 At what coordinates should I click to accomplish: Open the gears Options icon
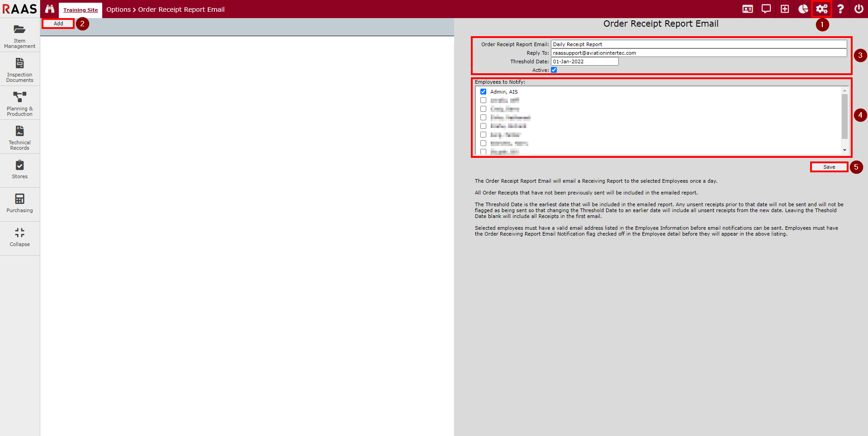click(822, 9)
